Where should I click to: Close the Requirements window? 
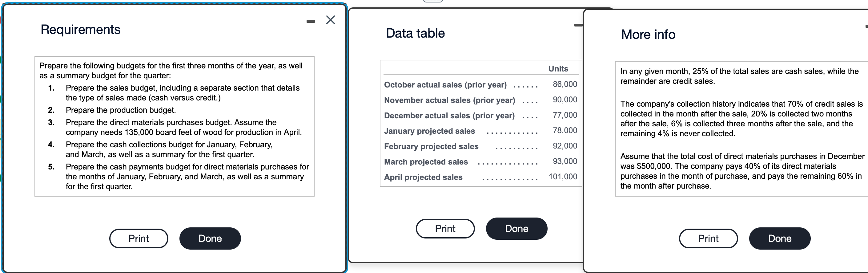(330, 20)
